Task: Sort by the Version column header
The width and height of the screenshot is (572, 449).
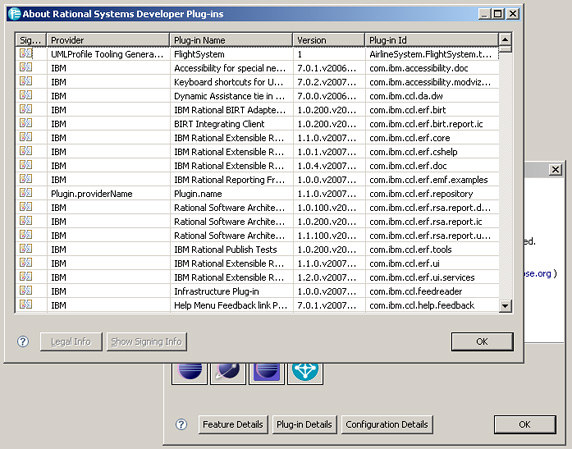Action: coord(329,40)
